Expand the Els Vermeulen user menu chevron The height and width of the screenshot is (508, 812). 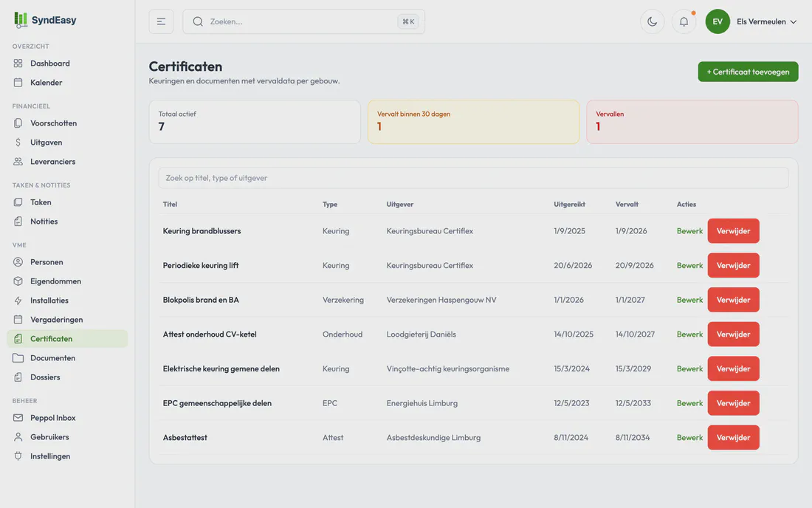click(794, 21)
